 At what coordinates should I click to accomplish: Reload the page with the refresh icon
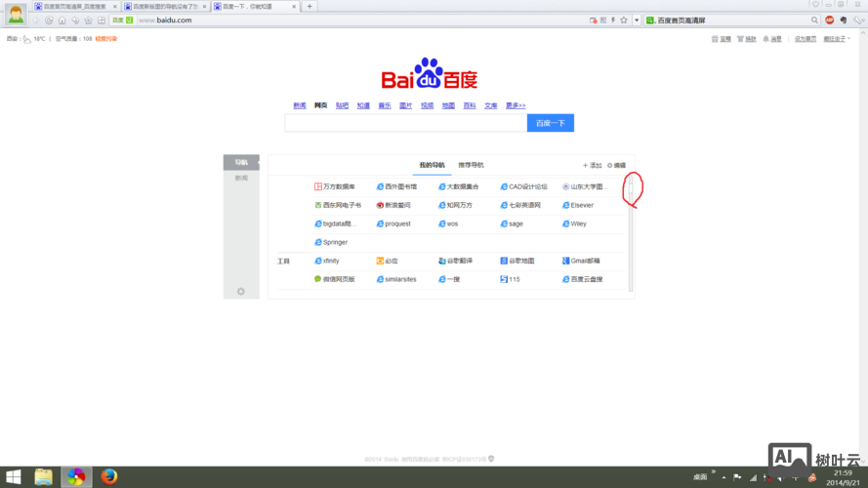49,20
